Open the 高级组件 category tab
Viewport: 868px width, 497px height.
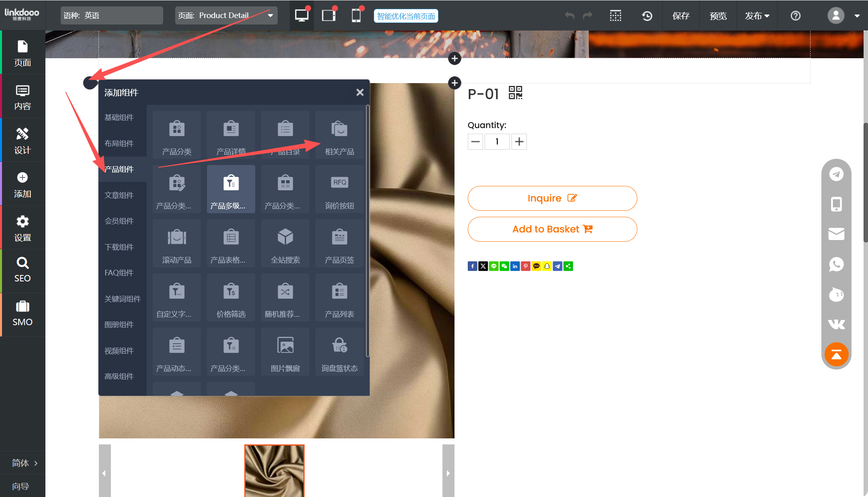119,376
